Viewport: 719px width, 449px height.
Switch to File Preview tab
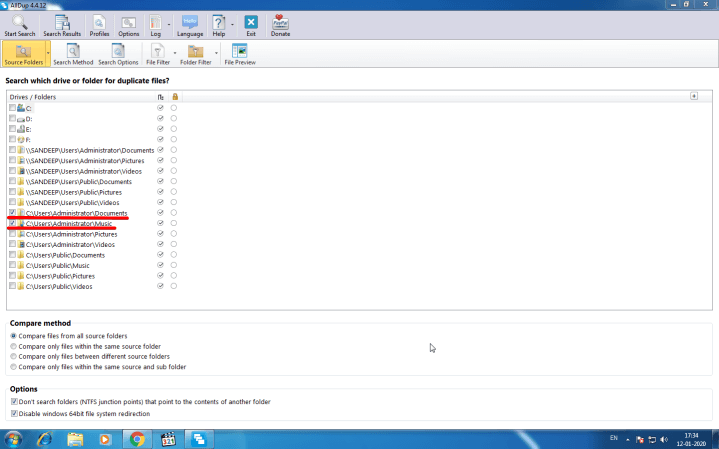click(x=240, y=54)
